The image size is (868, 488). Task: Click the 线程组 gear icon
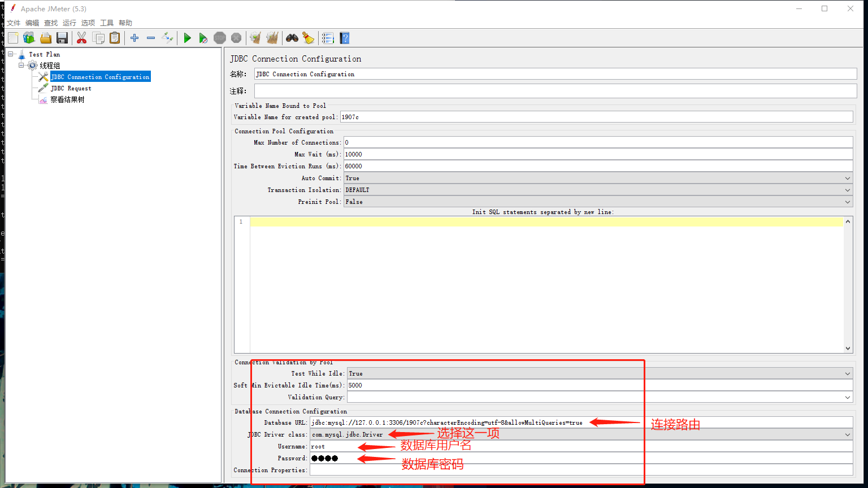(33, 66)
